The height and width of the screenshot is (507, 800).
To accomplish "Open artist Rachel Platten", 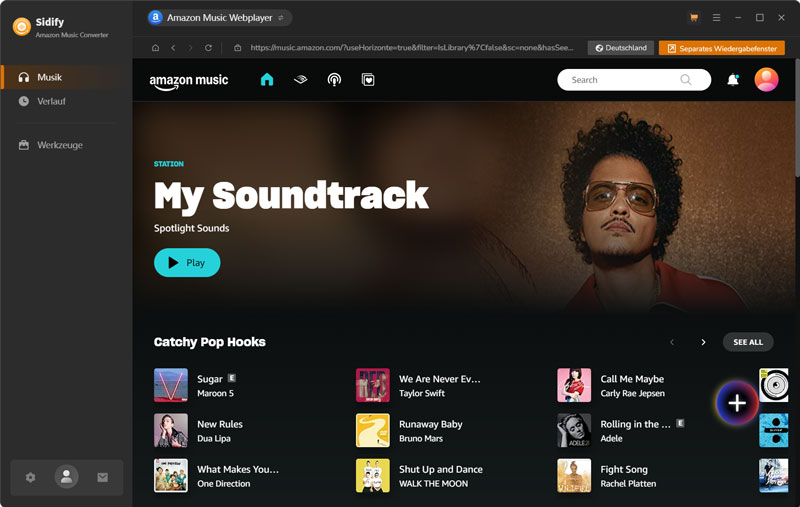I will coord(628,484).
